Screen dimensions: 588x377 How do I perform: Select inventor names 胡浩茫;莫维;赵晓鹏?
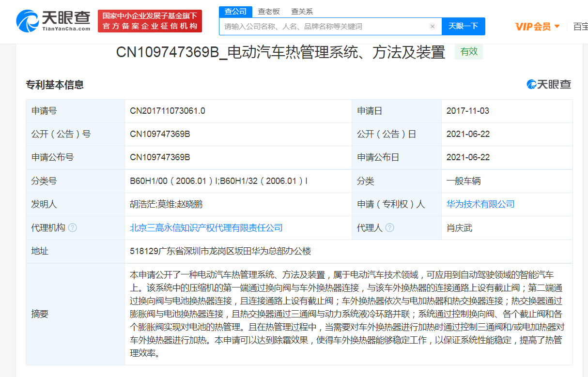pos(166,204)
